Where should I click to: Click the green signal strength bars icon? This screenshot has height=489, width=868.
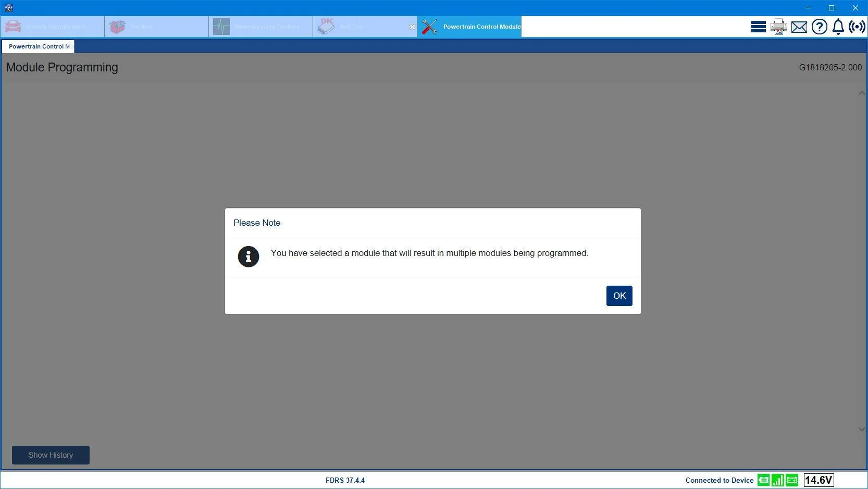click(777, 480)
